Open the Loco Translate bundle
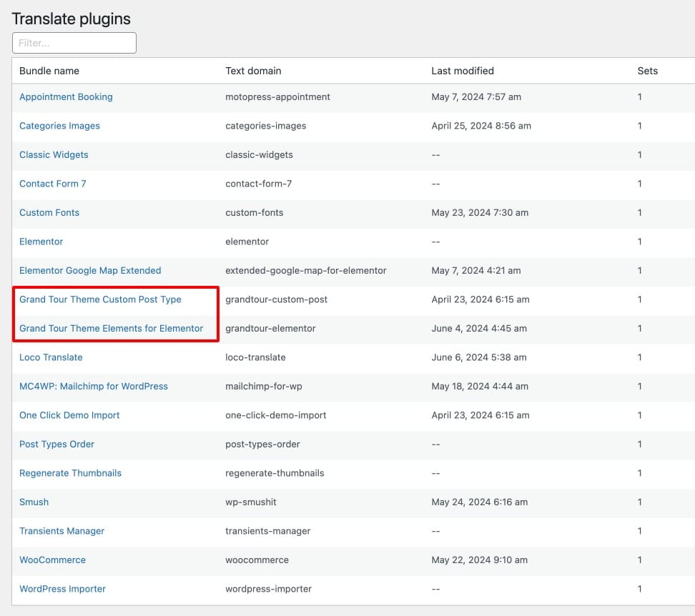The height and width of the screenshot is (616, 695). pos(51,357)
